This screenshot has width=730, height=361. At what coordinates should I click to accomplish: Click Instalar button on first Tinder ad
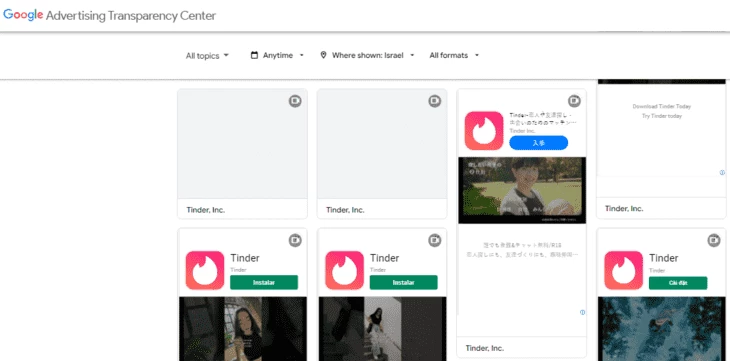(264, 282)
